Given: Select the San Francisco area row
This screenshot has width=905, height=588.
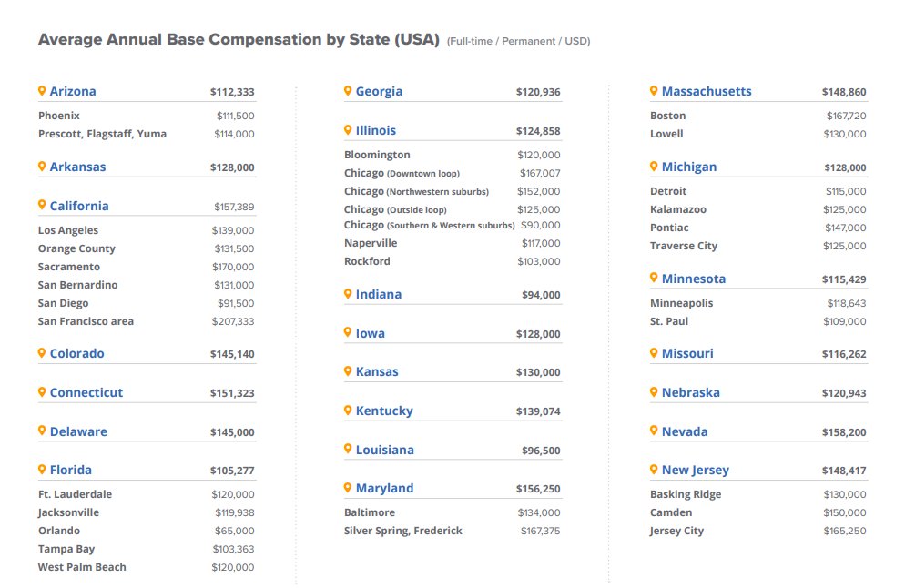Looking at the screenshot, I should pos(146,321).
